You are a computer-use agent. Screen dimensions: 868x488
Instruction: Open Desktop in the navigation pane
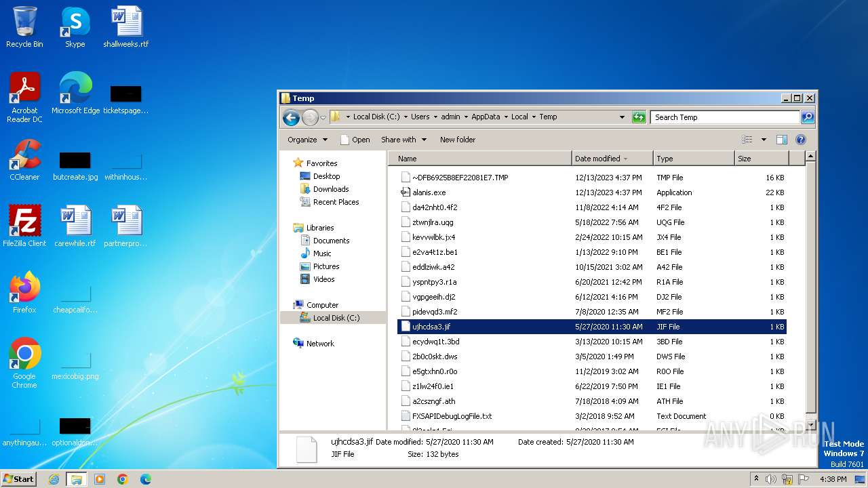click(326, 176)
